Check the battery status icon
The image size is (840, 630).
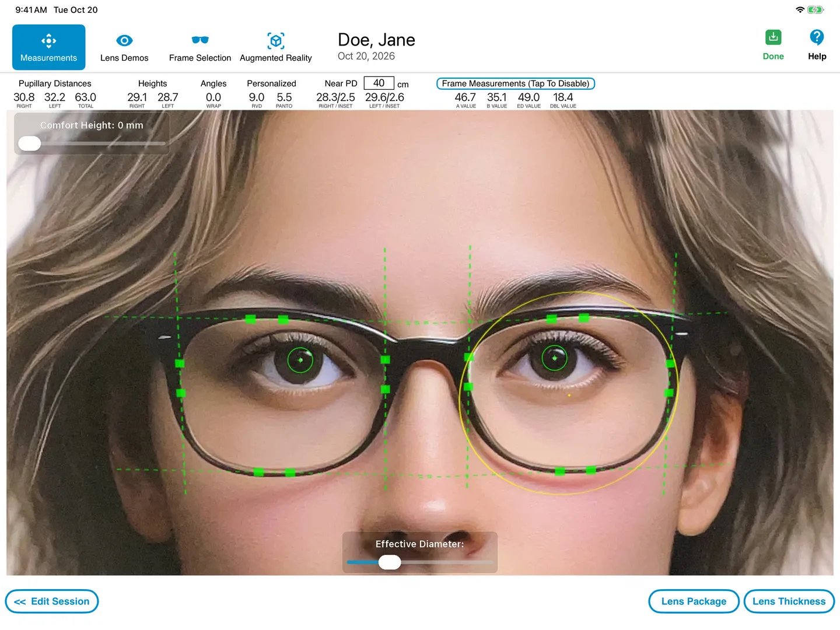tap(815, 10)
